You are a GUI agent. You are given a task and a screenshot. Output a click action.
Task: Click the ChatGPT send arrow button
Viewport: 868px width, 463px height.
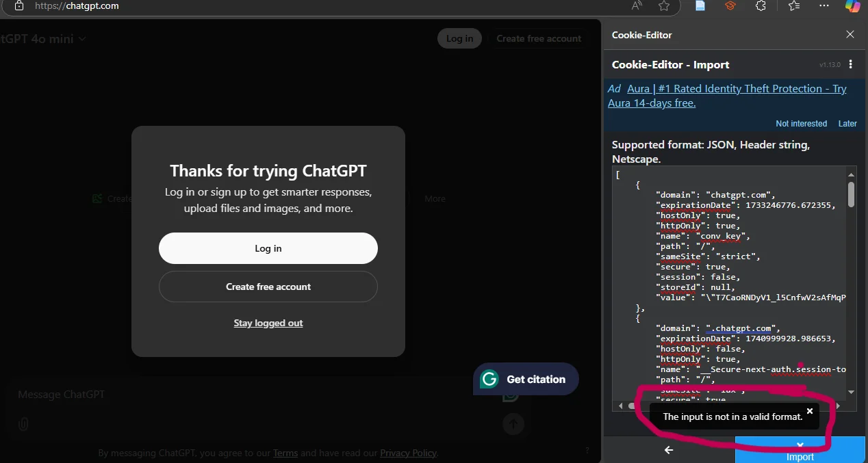(x=513, y=424)
